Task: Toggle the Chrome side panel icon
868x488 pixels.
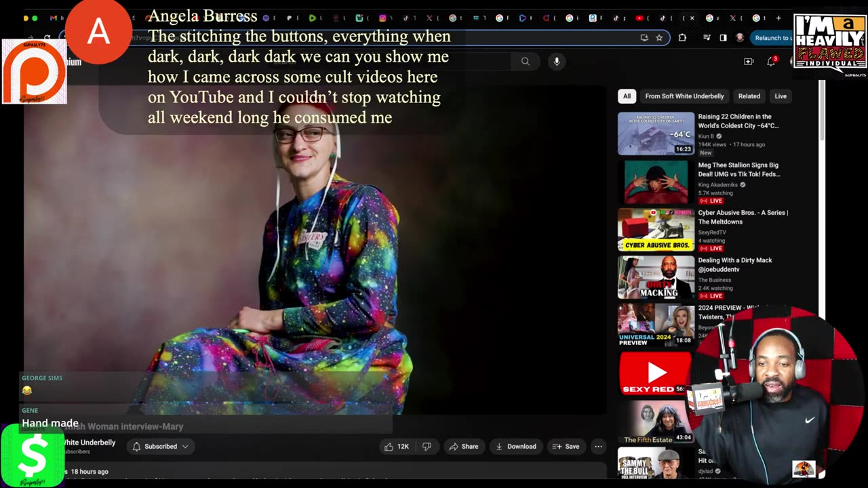Action: pyautogui.click(x=723, y=38)
